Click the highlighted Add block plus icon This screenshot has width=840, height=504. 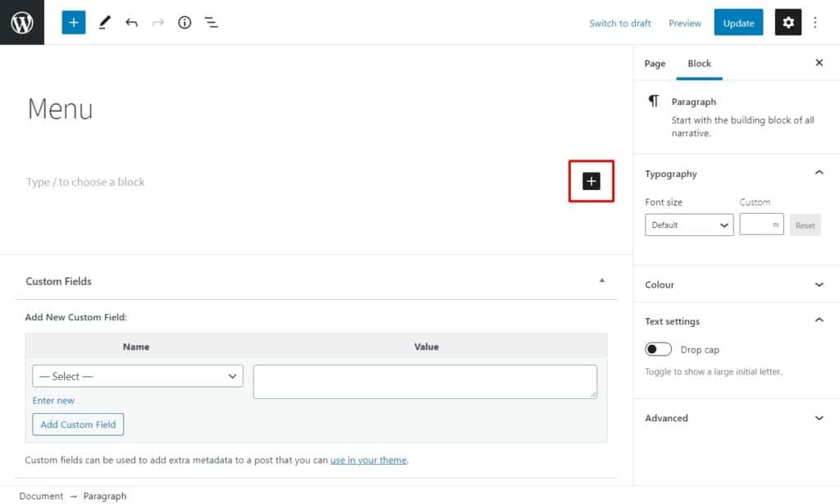[x=590, y=181]
